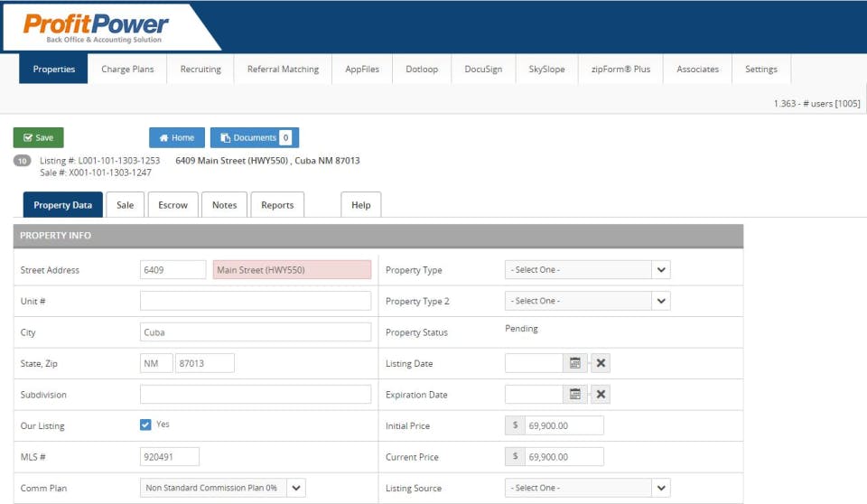Go to the Associates menu tab

coord(697,70)
